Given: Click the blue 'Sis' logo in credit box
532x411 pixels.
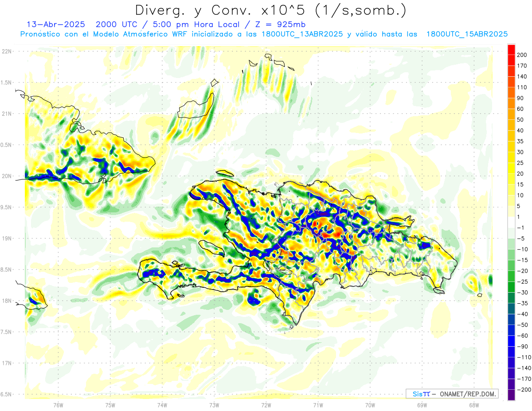Looking at the screenshot, I should (418, 394).
